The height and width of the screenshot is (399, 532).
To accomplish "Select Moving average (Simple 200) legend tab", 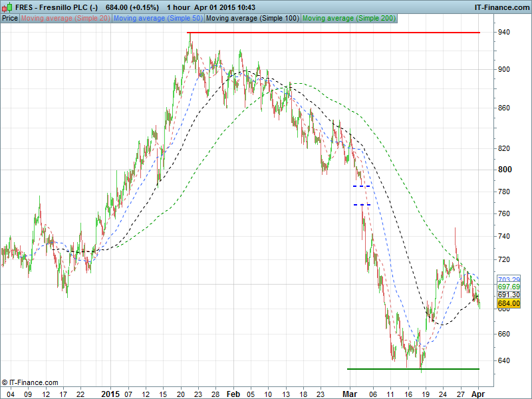I will point(348,18).
